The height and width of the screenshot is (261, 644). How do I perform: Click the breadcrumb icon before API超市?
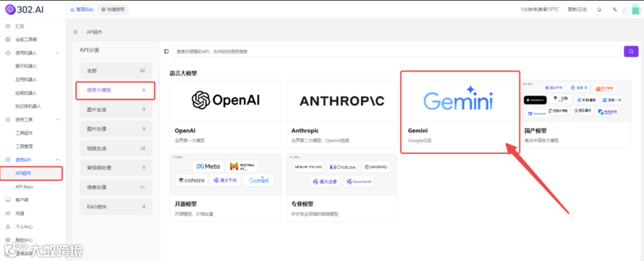click(x=75, y=32)
